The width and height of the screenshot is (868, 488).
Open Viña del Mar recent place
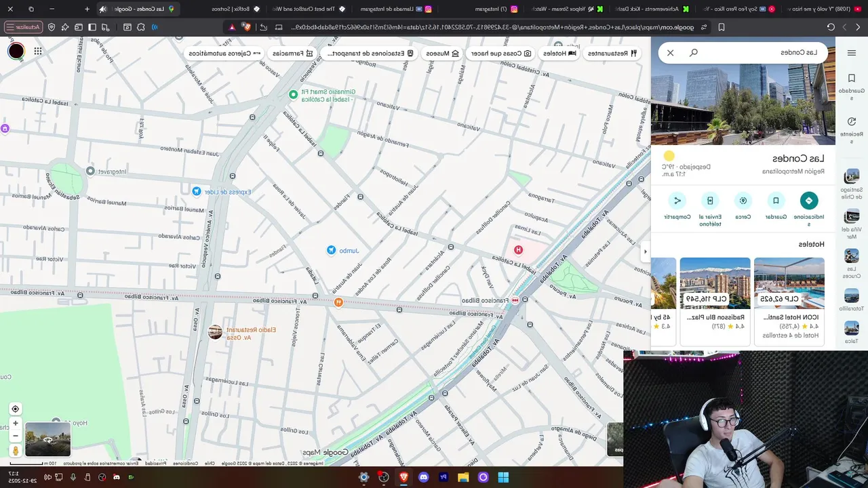click(852, 224)
